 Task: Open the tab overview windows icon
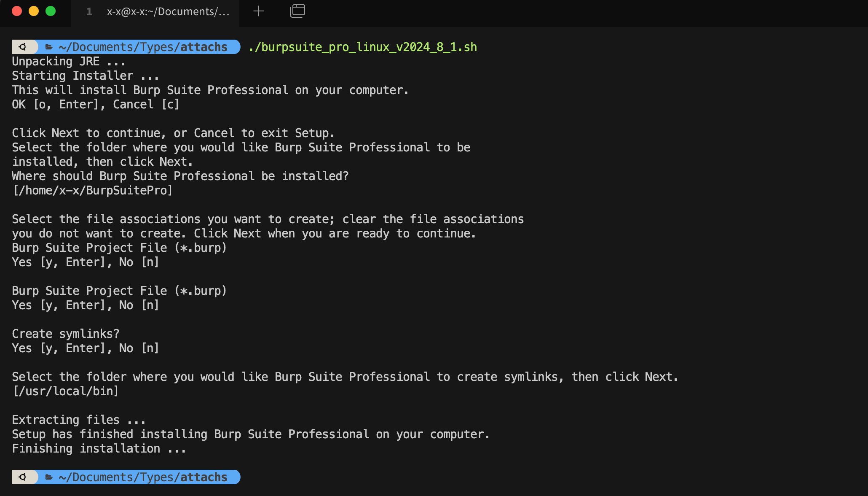pos(297,11)
